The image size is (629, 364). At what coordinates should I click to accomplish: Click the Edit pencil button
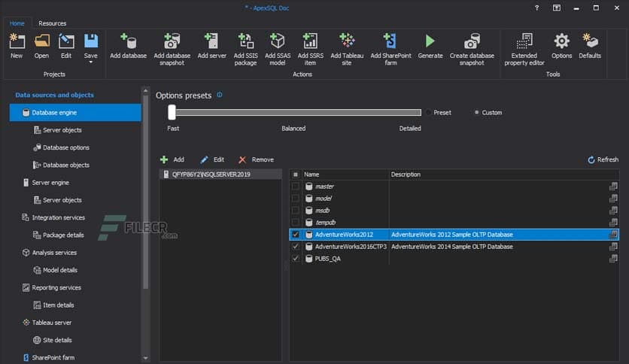pyautogui.click(x=212, y=159)
